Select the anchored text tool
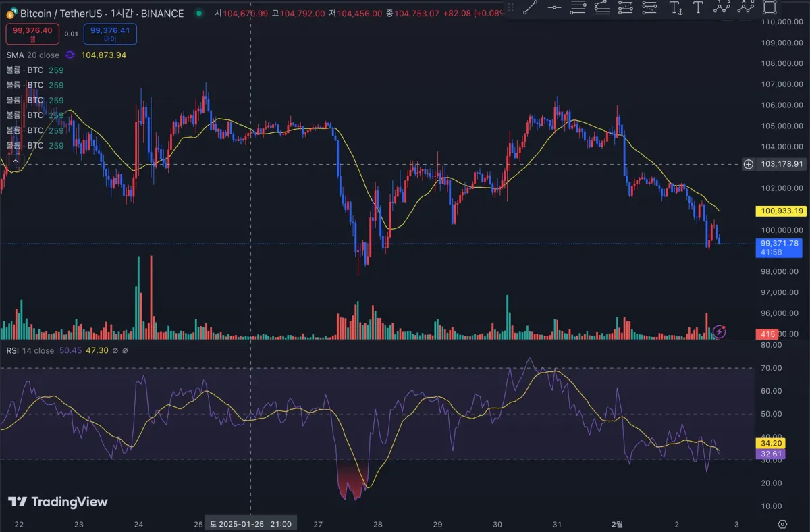Image resolution: width=810 pixels, height=532 pixels. click(x=675, y=7)
